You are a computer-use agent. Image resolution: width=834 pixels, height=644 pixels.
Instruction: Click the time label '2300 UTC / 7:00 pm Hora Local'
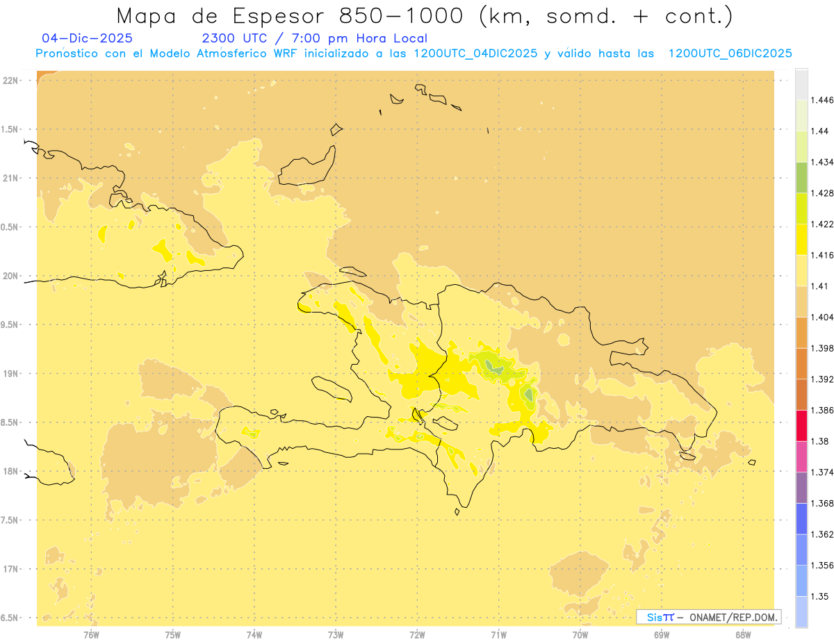pyautogui.click(x=315, y=38)
